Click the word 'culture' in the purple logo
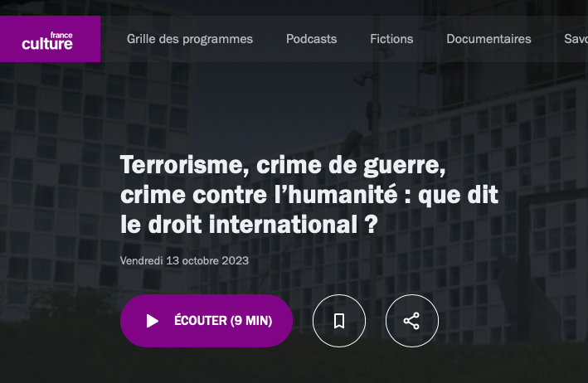The width and height of the screenshot is (588, 383). (x=47, y=44)
